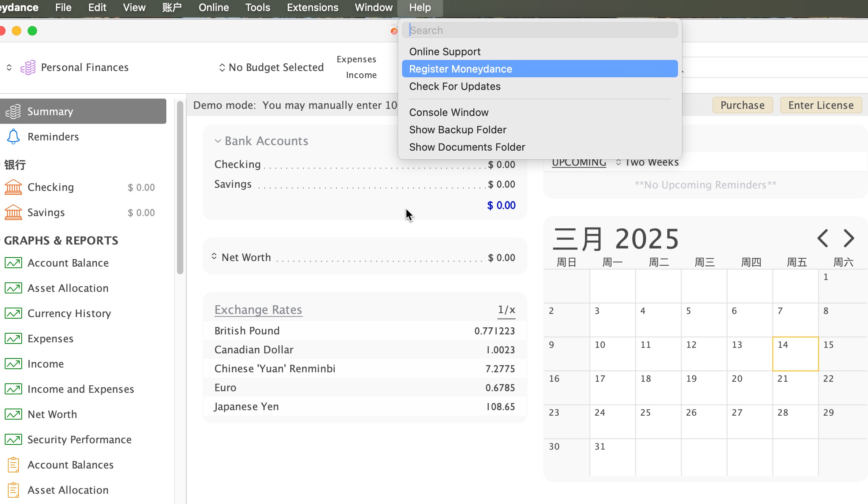Go to next month in calendar
This screenshot has height=504, width=868.
(849, 238)
